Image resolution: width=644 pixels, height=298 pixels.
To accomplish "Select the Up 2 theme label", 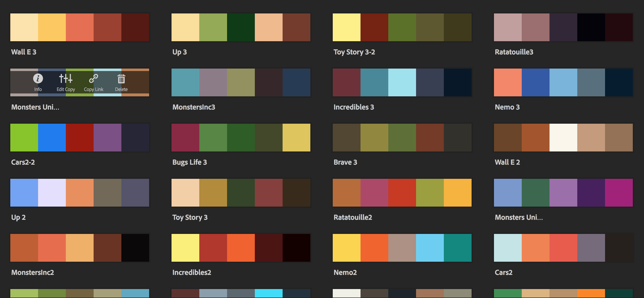I will (x=18, y=217).
